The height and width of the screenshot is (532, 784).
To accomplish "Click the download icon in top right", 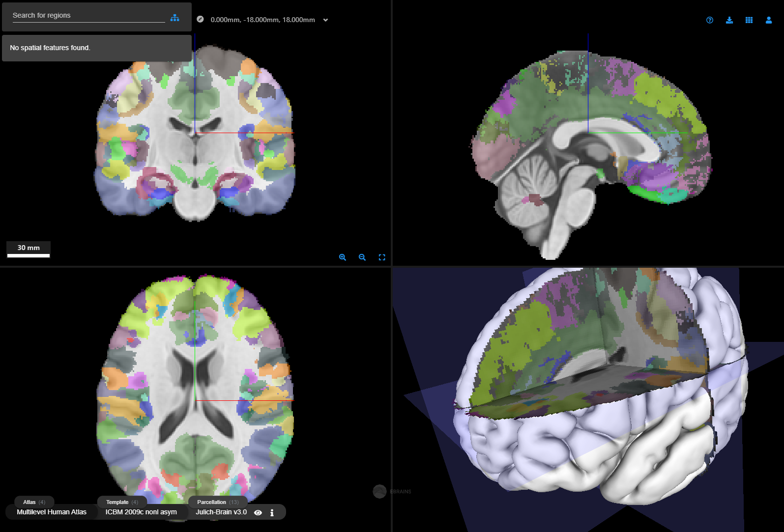I will (x=729, y=20).
